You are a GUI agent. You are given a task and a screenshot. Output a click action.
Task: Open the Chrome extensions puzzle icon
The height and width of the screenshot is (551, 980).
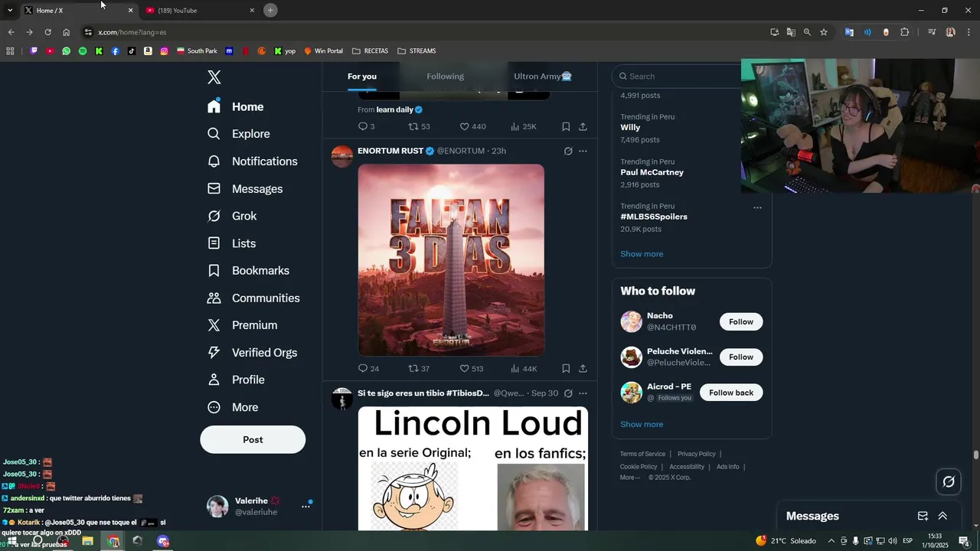[904, 32]
